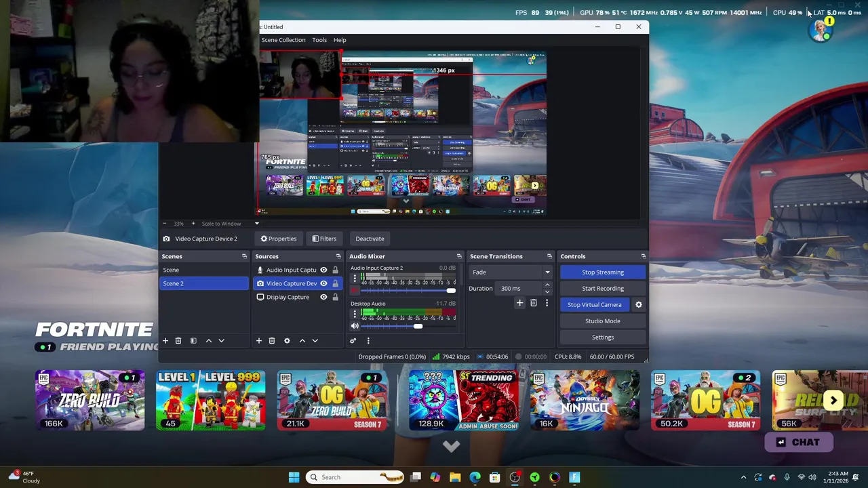Unmute Audio Input Capture 2 speaker icon
This screenshot has height=488, width=868.
click(354, 291)
